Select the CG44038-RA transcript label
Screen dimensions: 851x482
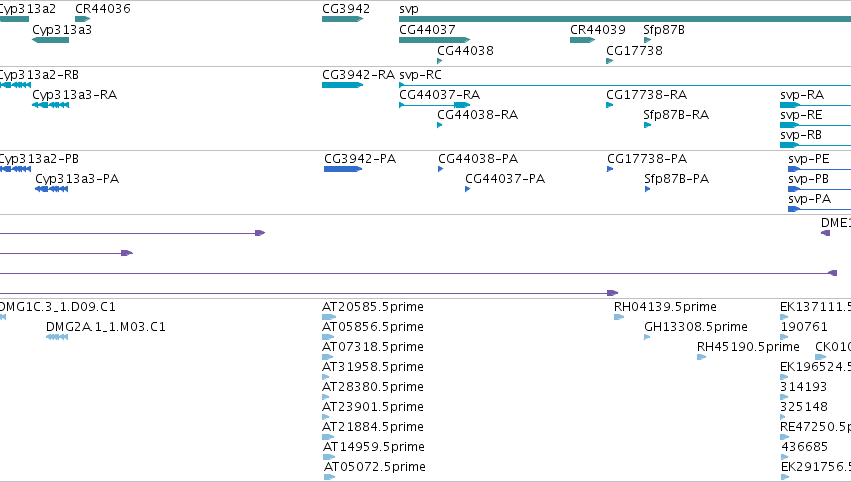point(478,115)
